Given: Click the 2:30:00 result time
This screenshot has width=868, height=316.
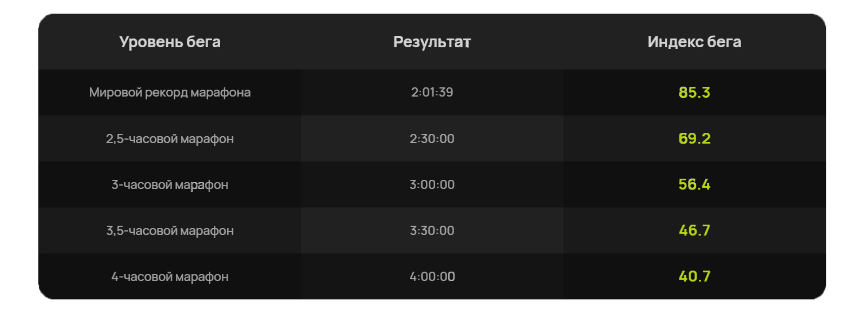Looking at the screenshot, I should pyautogui.click(x=432, y=139).
